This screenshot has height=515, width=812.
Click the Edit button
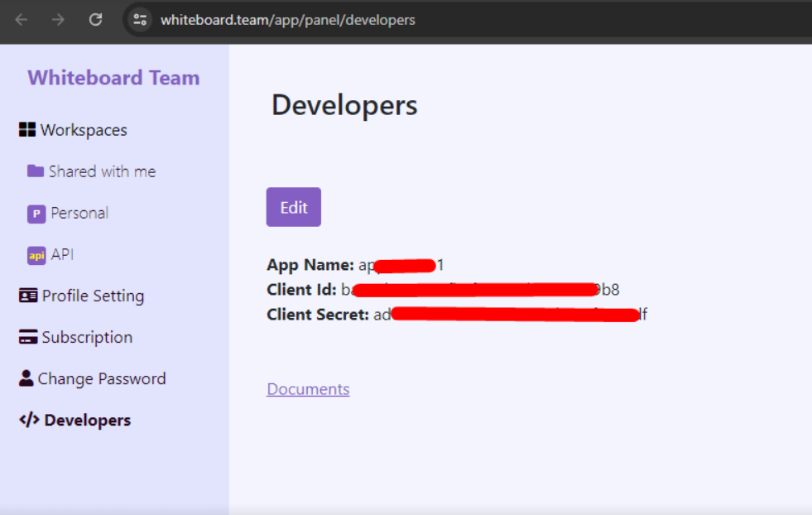pos(294,207)
